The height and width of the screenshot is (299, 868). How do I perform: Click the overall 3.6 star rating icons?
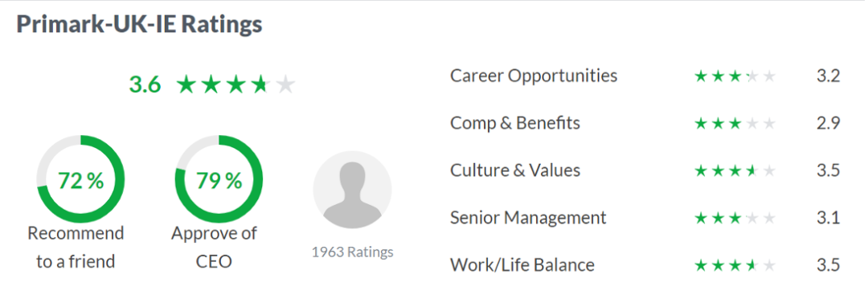pyautogui.click(x=235, y=84)
